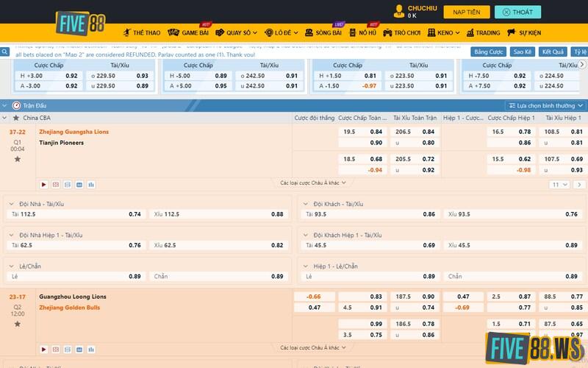This screenshot has height=368, width=588.
Task: Open Kết Quả results tab
Action: pyautogui.click(x=553, y=52)
